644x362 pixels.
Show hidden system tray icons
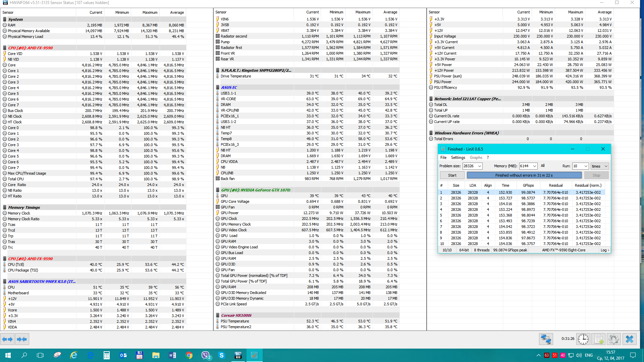pos(538,355)
